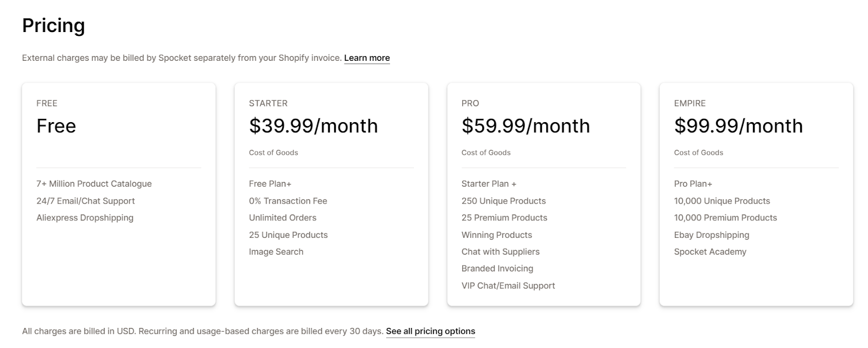Viewport: 868px width, 348px height.
Task: Click the Learn more link
Action: pyautogui.click(x=367, y=58)
